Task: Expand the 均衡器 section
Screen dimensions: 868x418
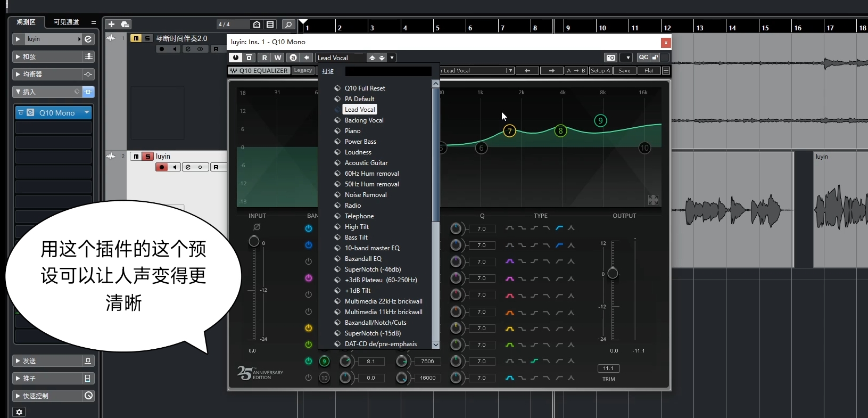Action: tap(18, 74)
